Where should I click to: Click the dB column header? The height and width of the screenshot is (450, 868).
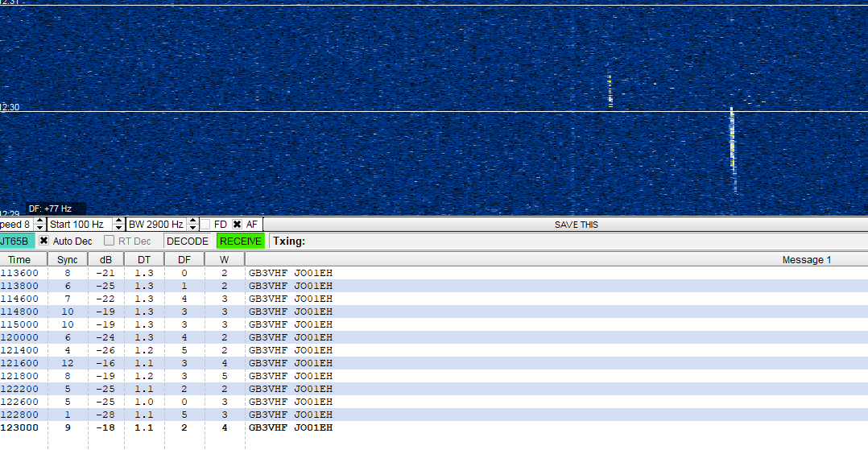tap(105, 259)
